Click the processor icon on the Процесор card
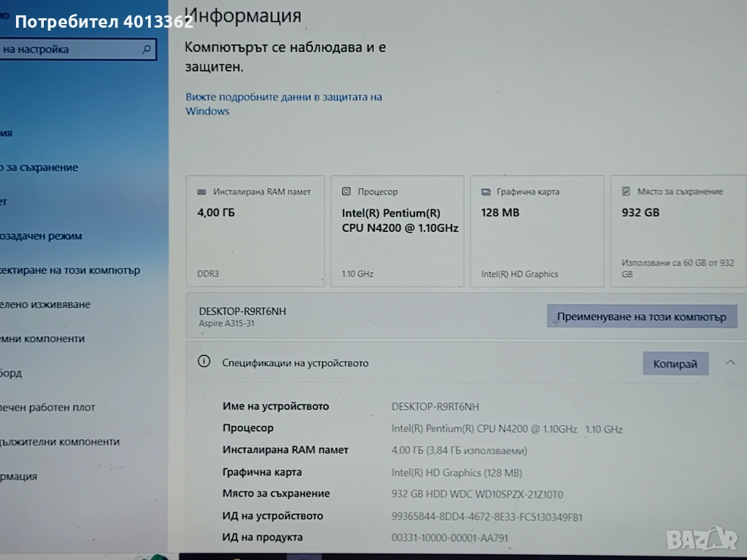 coord(347,192)
